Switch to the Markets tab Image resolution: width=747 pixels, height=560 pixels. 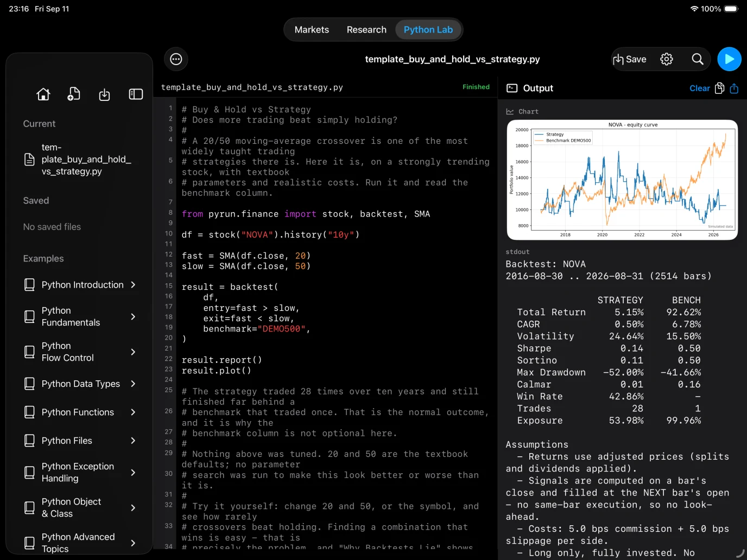(x=312, y=30)
